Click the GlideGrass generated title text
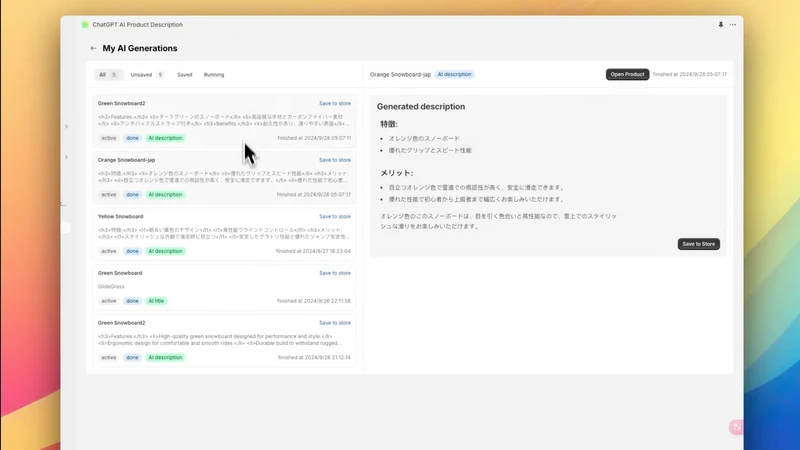This screenshot has height=450, width=800. (111, 287)
